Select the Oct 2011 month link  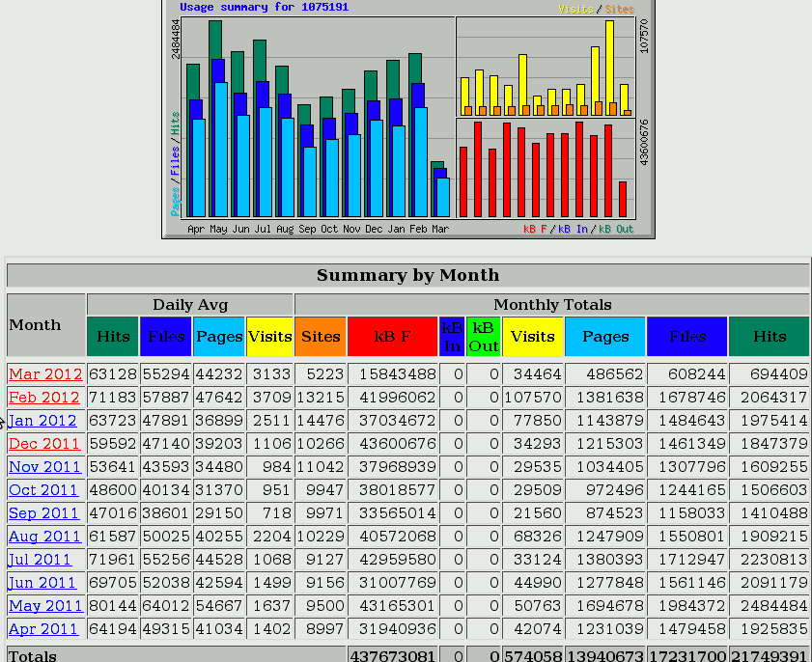pos(43,490)
